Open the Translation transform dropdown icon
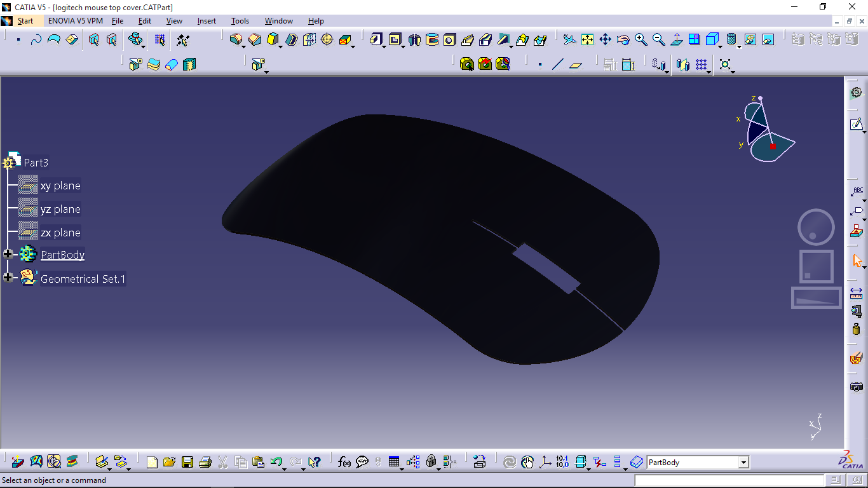868x488 pixels. pos(660,64)
